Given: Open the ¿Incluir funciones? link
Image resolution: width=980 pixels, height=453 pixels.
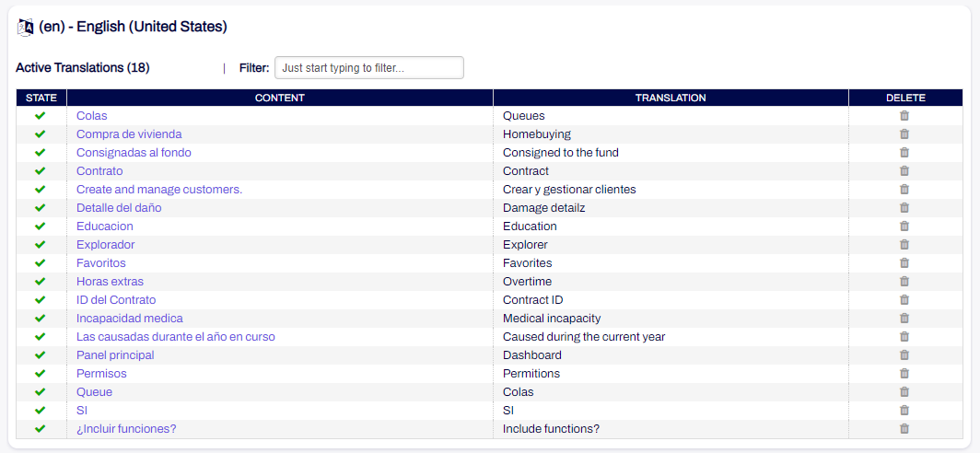Looking at the screenshot, I should (x=126, y=429).
